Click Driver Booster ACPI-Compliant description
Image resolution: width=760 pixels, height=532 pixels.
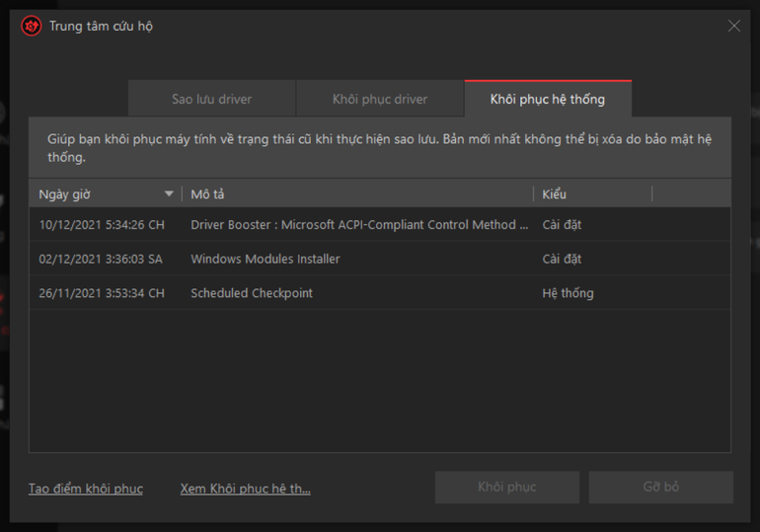359,225
